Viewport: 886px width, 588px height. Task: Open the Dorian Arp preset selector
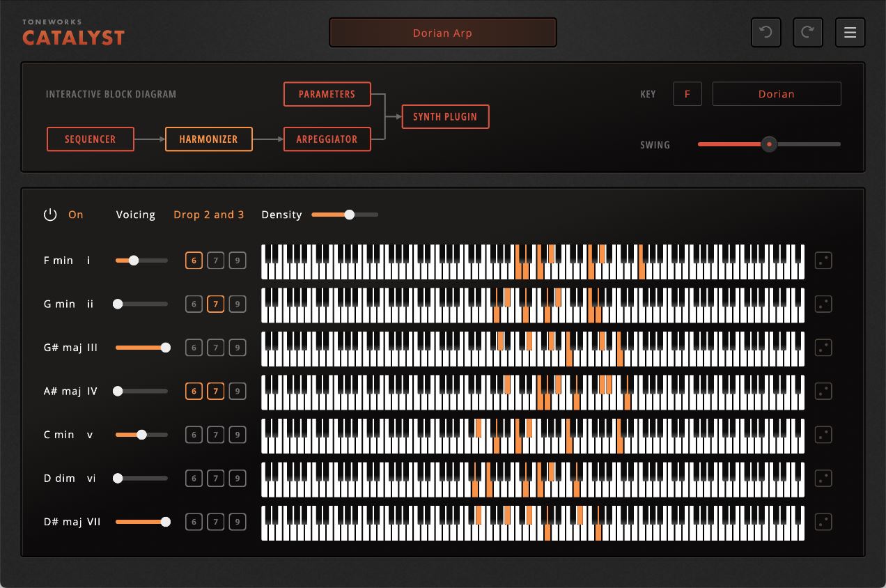pyautogui.click(x=443, y=33)
